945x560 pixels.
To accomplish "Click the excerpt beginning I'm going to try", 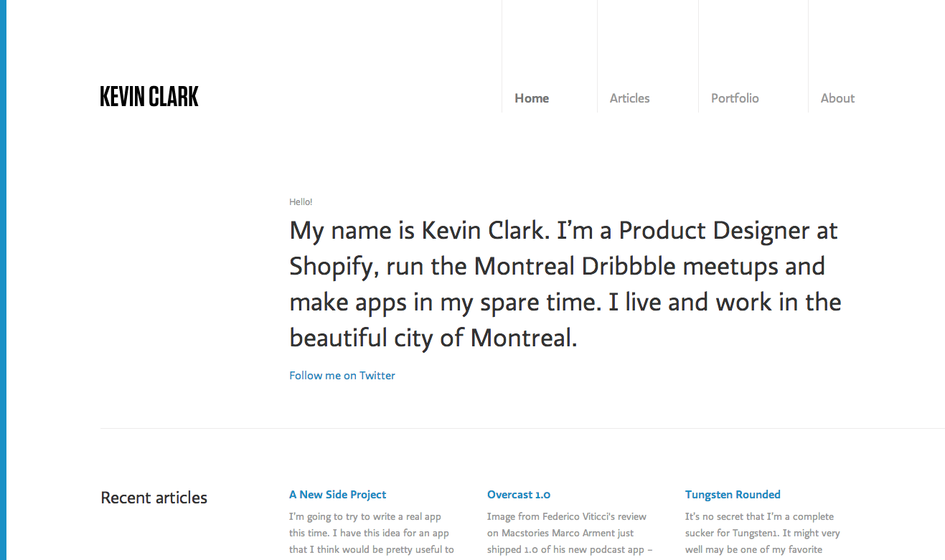I will tap(372, 533).
